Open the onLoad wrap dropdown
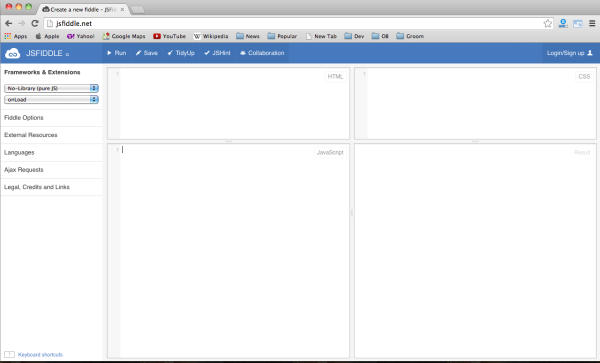600x363 pixels. click(x=51, y=99)
